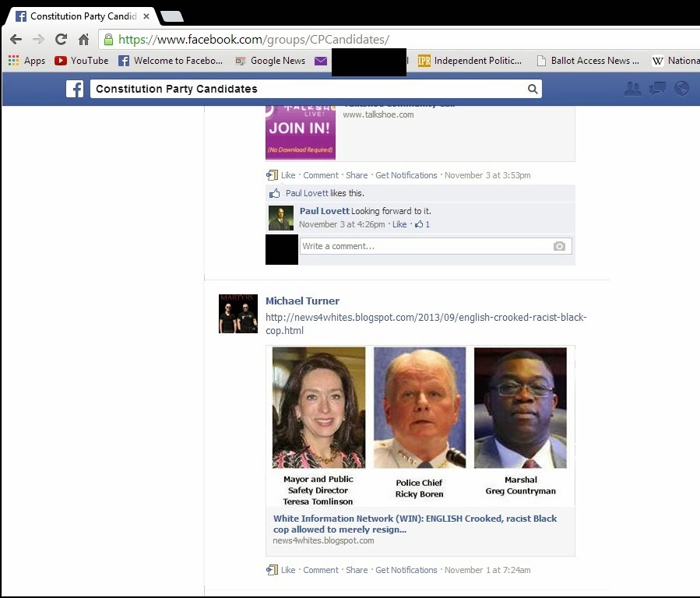
Task: Comment on Michael Turner's post
Action: [321, 570]
